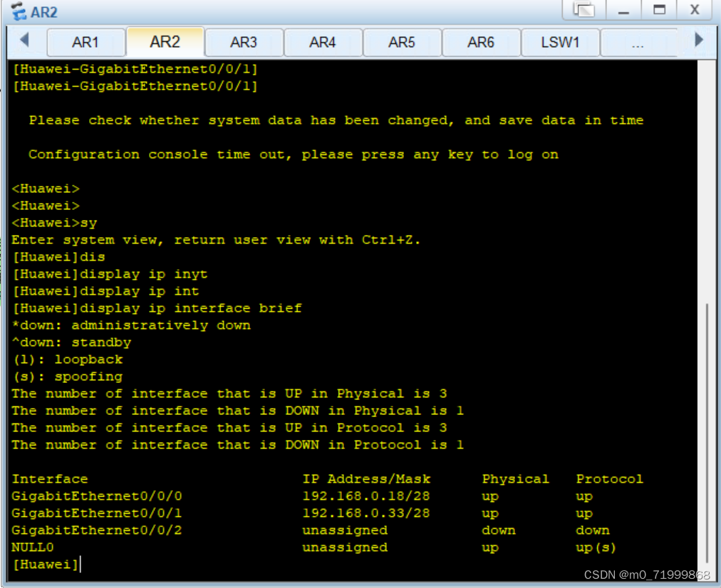The height and width of the screenshot is (588, 721).
Task: Click the 'display ip interface brief' command
Action: (191, 308)
